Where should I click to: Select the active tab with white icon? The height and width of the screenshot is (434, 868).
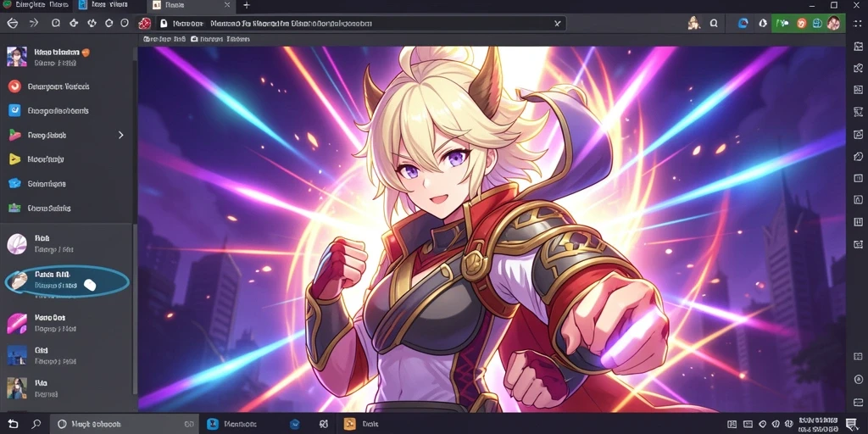click(x=192, y=5)
